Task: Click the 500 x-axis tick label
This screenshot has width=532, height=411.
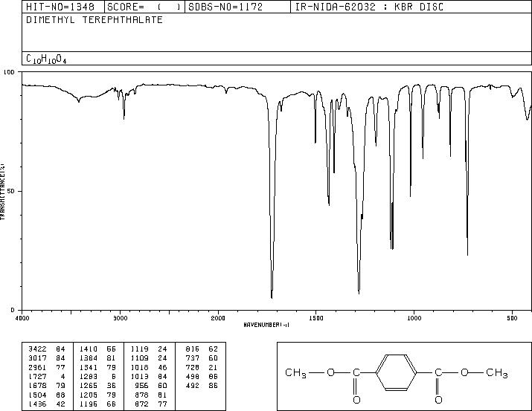Action: 512,318
